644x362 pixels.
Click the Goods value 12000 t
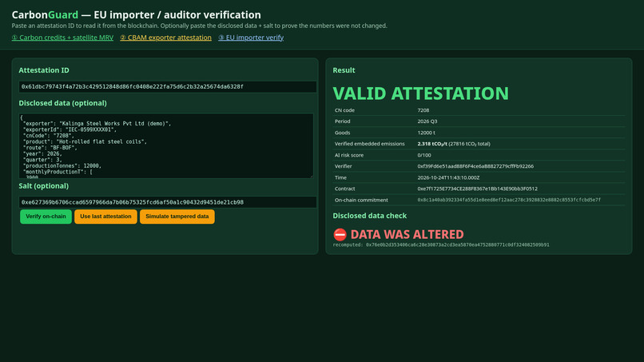tap(427, 133)
